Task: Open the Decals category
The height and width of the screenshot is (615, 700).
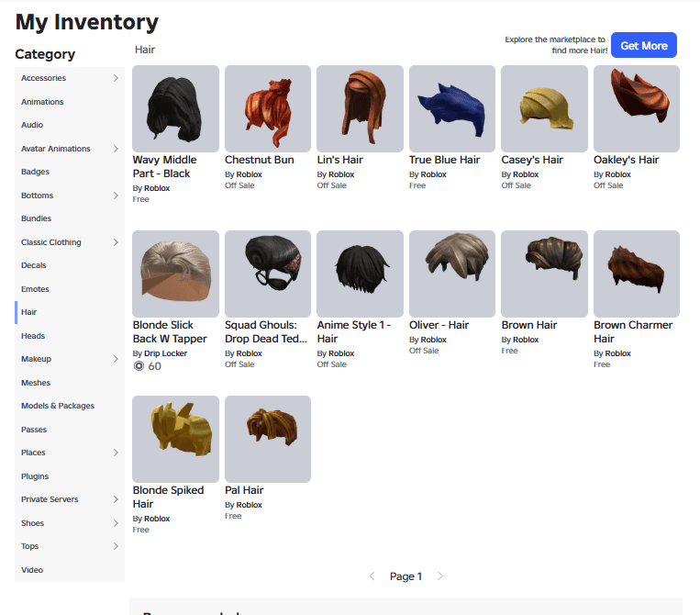Action: (x=70, y=266)
